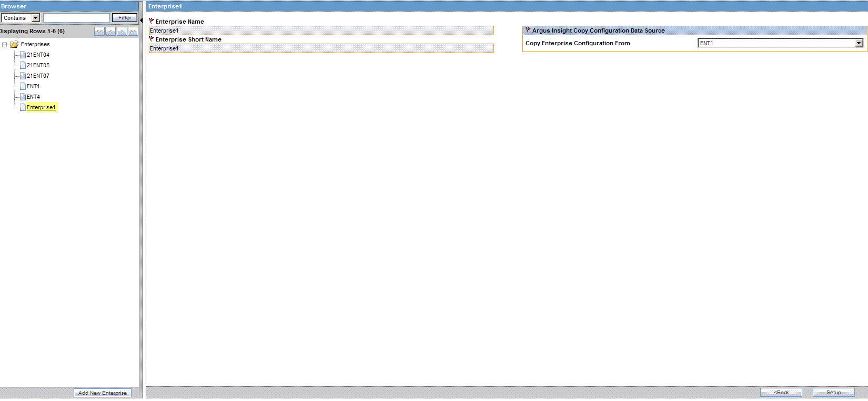Viewport: 868px width, 401px height.
Task: Go to last page of rows
Action: pyautogui.click(x=133, y=32)
